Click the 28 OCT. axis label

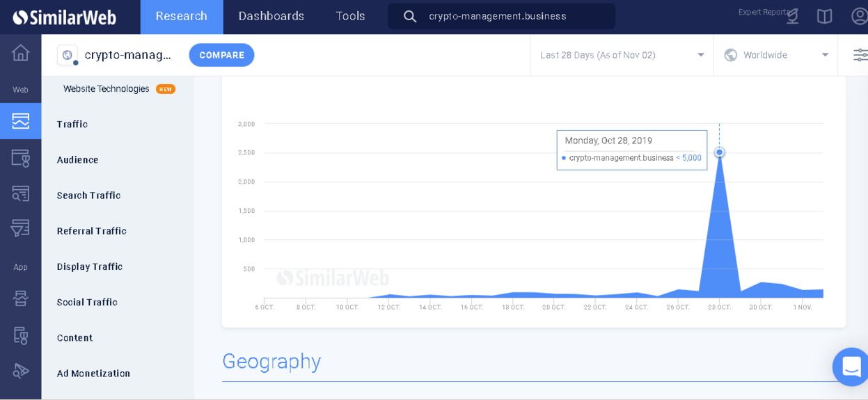(719, 307)
